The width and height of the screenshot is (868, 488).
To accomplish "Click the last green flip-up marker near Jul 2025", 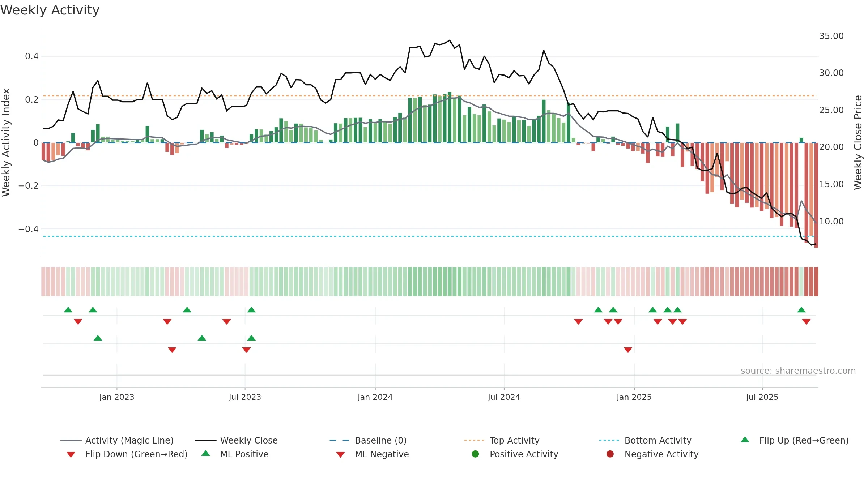I will (x=801, y=310).
